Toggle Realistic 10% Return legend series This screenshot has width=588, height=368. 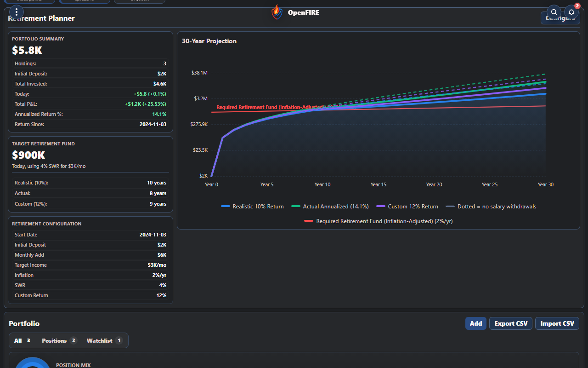(x=252, y=207)
